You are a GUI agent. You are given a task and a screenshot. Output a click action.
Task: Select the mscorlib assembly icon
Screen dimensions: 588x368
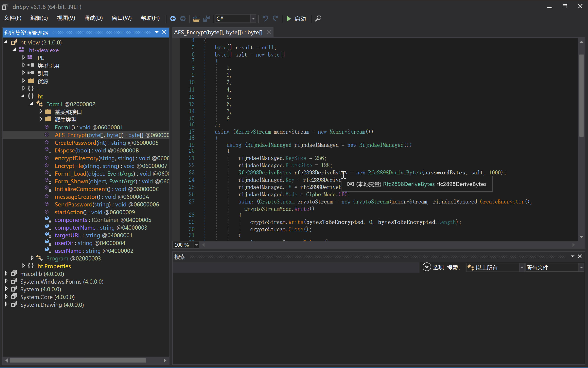click(14, 273)
